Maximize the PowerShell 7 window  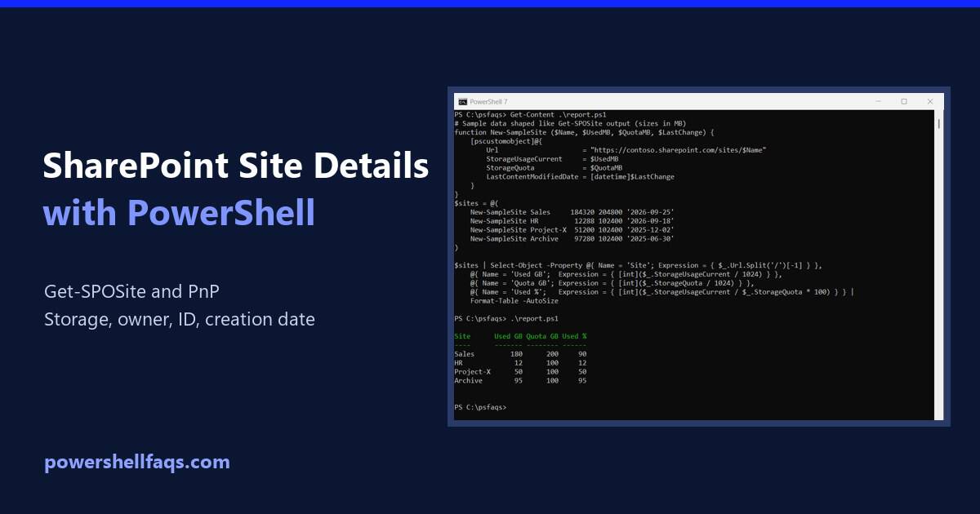(904, 102)
